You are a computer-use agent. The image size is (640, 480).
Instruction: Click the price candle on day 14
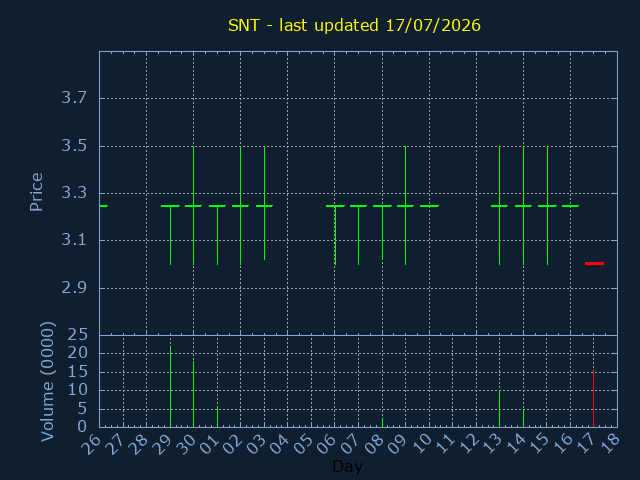[524, 206]
